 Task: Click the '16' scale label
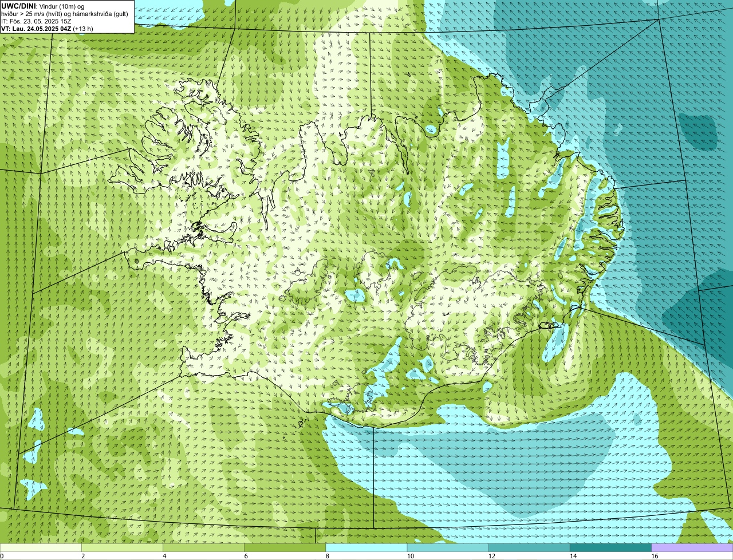pos(655,556)
